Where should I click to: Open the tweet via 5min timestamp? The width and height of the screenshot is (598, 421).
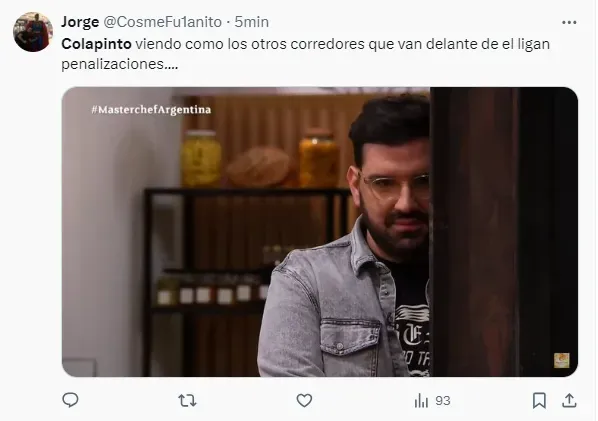coord(252,22)
